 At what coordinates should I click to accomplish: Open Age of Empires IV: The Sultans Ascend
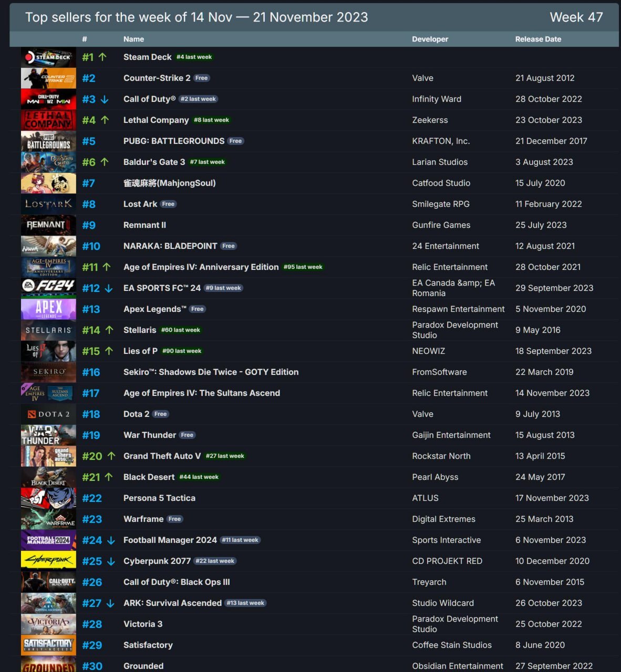[202, 393]
